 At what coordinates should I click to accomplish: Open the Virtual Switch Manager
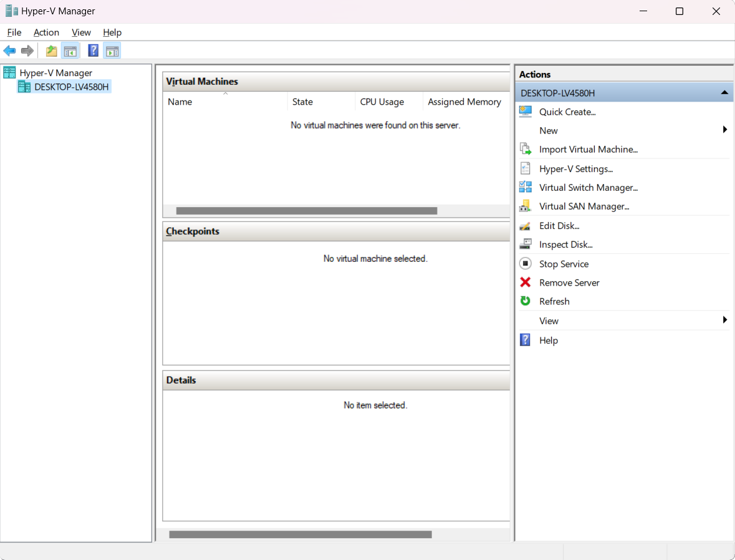(588, 187)
